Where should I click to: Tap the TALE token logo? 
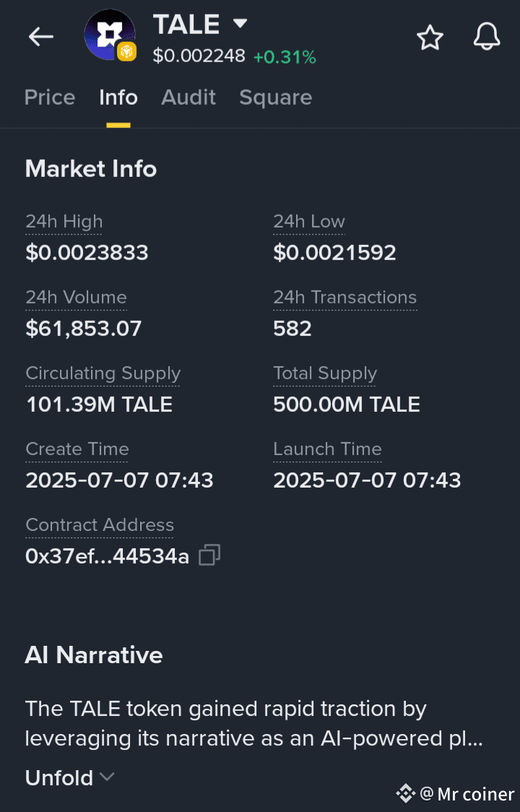click(x=110, y=35)
